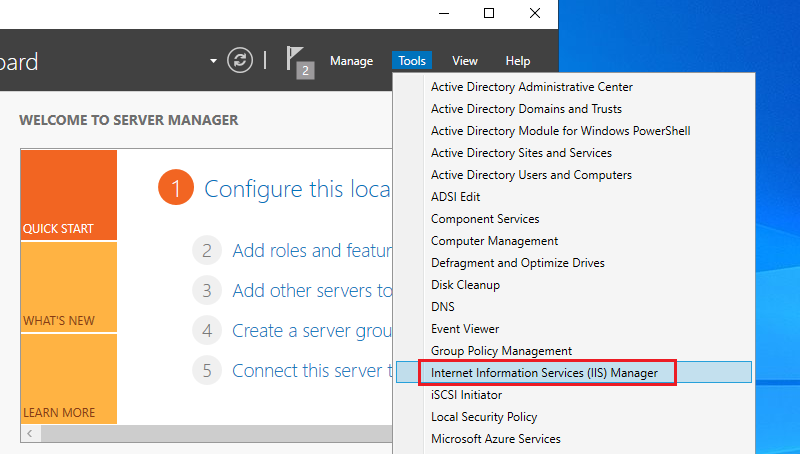Expand the dropdown arrow beside refresh
This screenshot has width=800, height=454.
click(x=213, y=61)
